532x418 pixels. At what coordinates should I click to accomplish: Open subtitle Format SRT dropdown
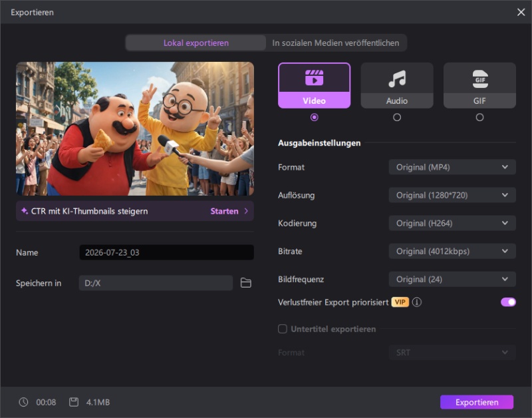(452, 353)
